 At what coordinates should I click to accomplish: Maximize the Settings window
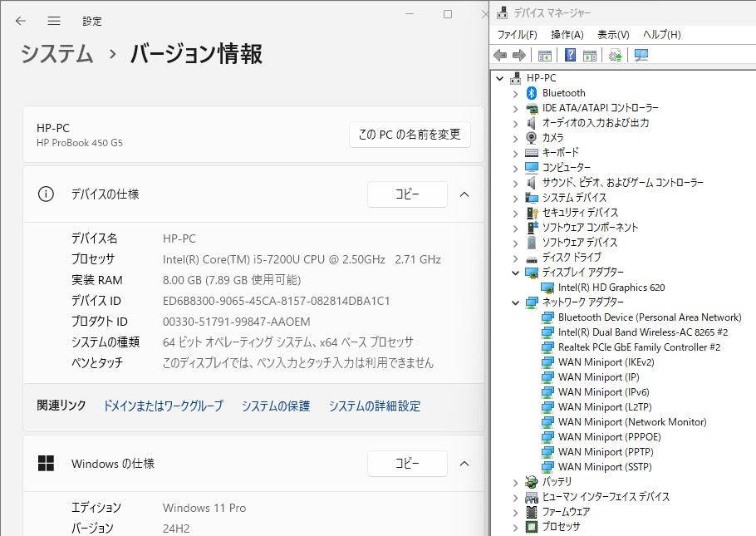[x=448, y=14]
